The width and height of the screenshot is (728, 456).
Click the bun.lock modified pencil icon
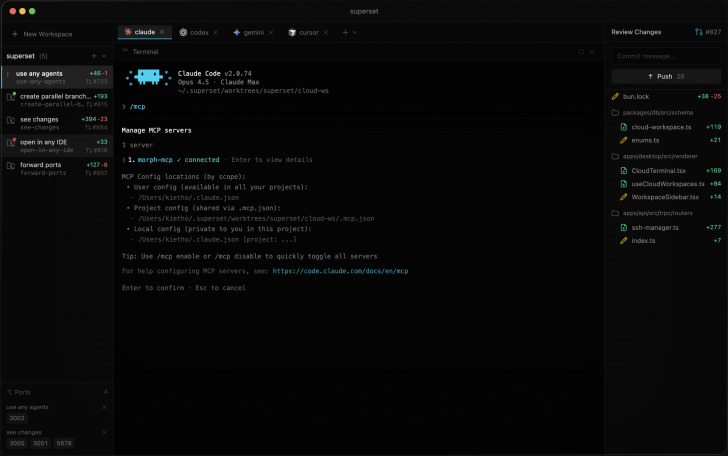(615, 97)
